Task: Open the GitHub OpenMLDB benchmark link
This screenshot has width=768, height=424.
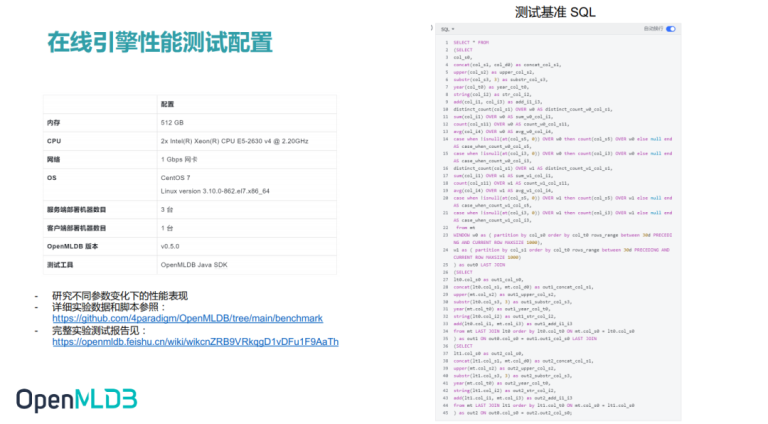Action: click(188, 318)
